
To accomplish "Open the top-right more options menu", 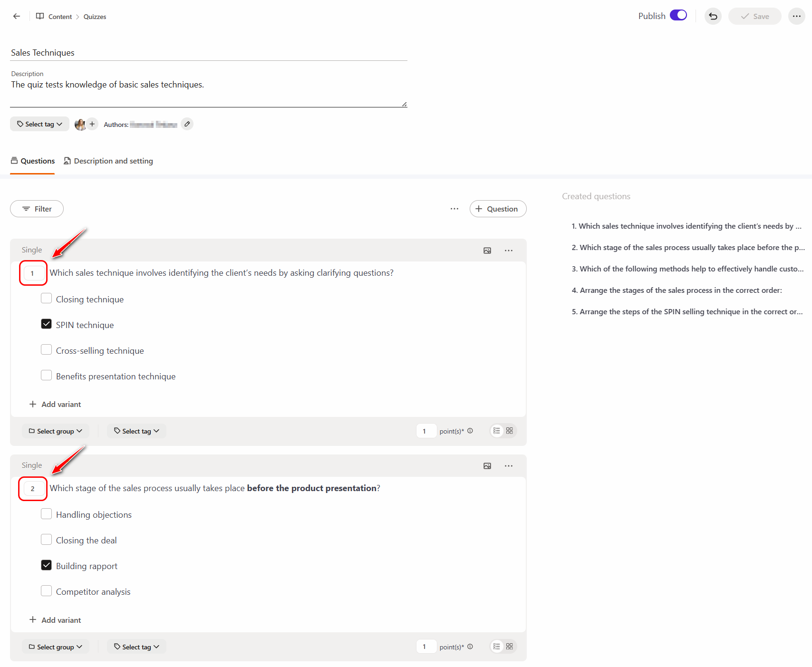I will pyautogui.click(x=796, y=16).
